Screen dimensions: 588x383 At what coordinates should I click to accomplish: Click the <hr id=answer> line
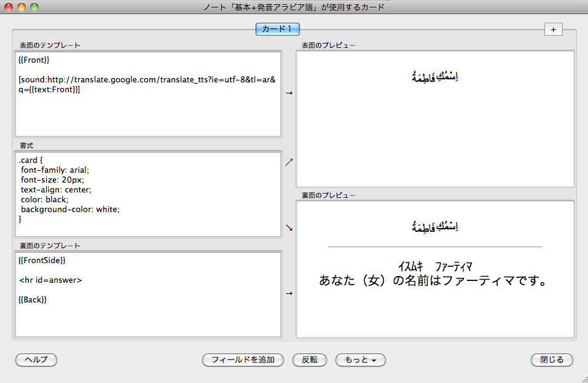[50, 280]
